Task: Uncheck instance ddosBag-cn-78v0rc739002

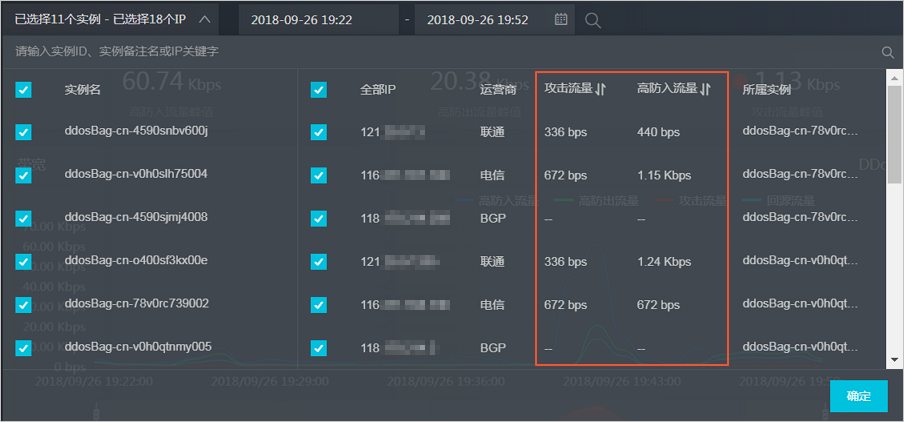Action: (24, 305)
